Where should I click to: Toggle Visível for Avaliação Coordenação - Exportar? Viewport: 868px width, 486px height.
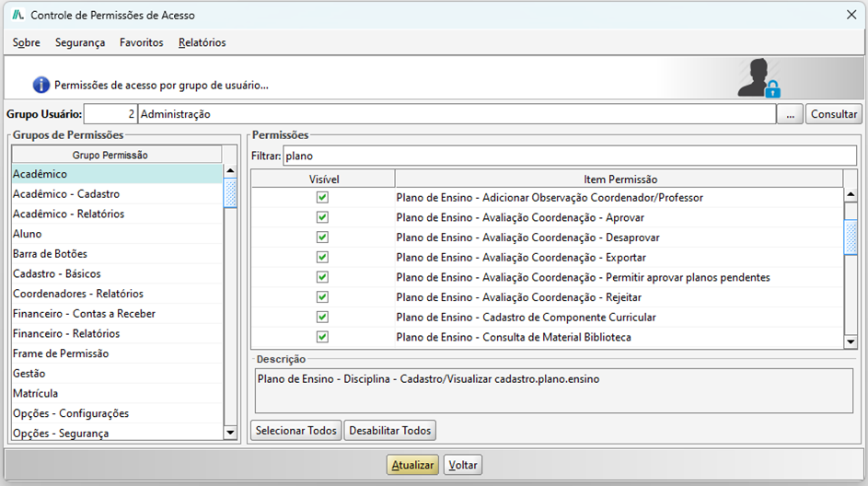322,258
